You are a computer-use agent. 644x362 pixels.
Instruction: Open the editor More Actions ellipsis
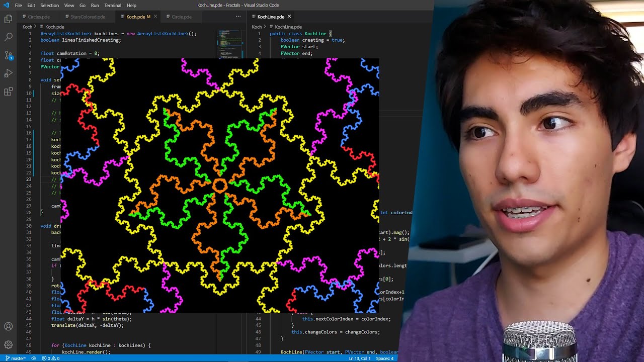[238, 17]
